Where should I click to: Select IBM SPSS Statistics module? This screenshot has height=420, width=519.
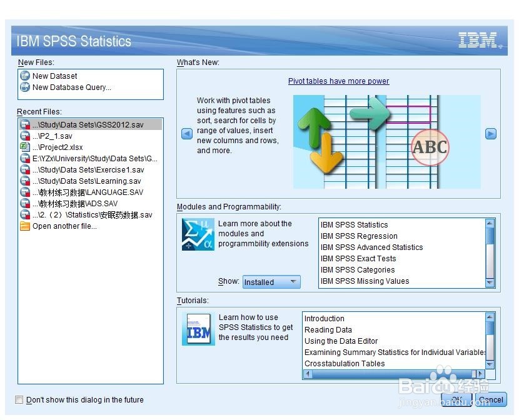point(403,225)
